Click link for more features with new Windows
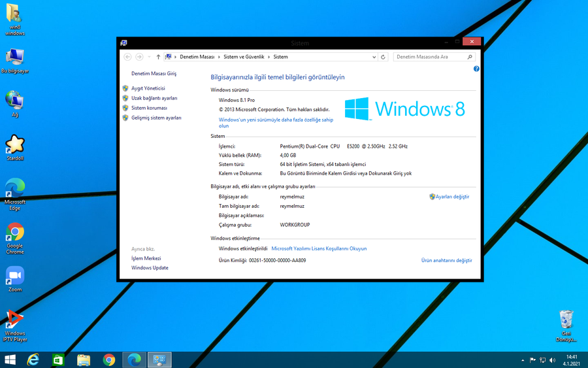This screenshot has height=368, width=588. tap(276, 123)
